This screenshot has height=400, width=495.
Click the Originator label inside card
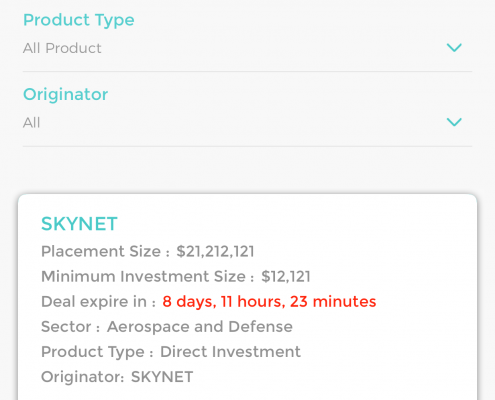(x=82, y=377)
